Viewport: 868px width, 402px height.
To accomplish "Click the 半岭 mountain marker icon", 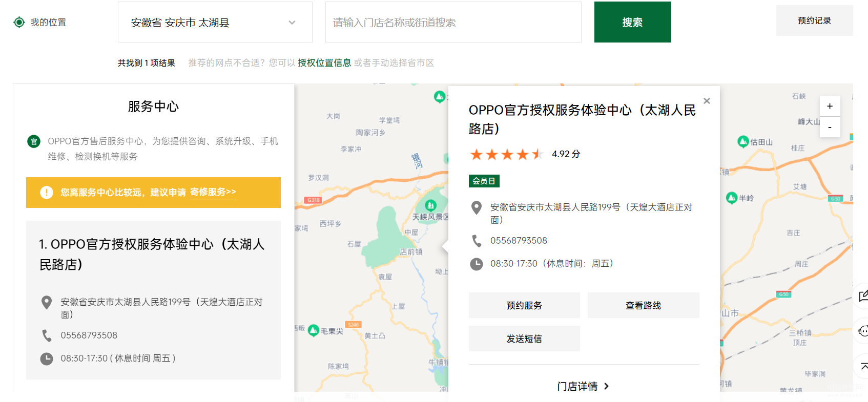I will tap(732, 198).
